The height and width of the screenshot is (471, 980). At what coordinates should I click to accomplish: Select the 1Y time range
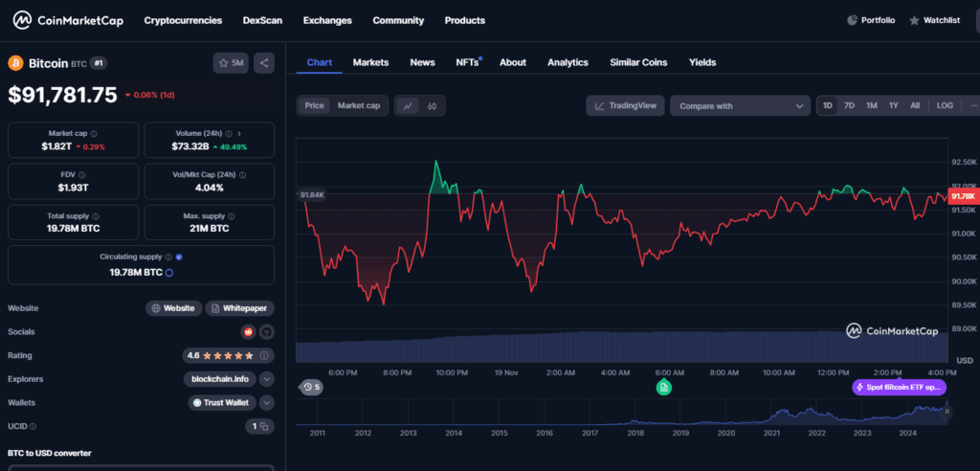tap(894, 105)
